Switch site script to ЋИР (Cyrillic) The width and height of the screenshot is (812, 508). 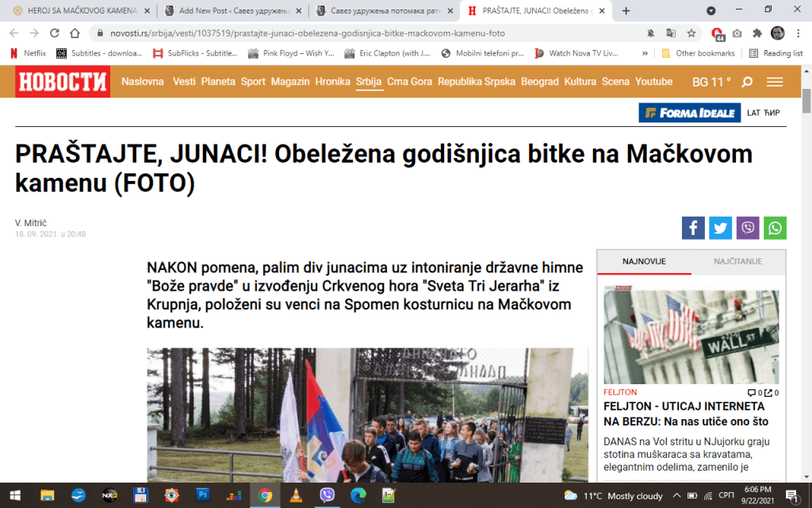(772, 113)
